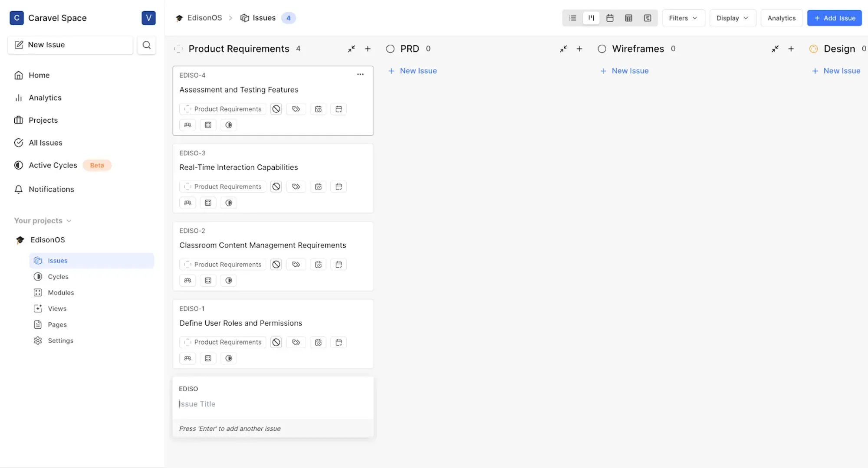Screen dimensions: 868x468
Task: Open Cycles in the EdisonOS project
Action: click(58, 277)
